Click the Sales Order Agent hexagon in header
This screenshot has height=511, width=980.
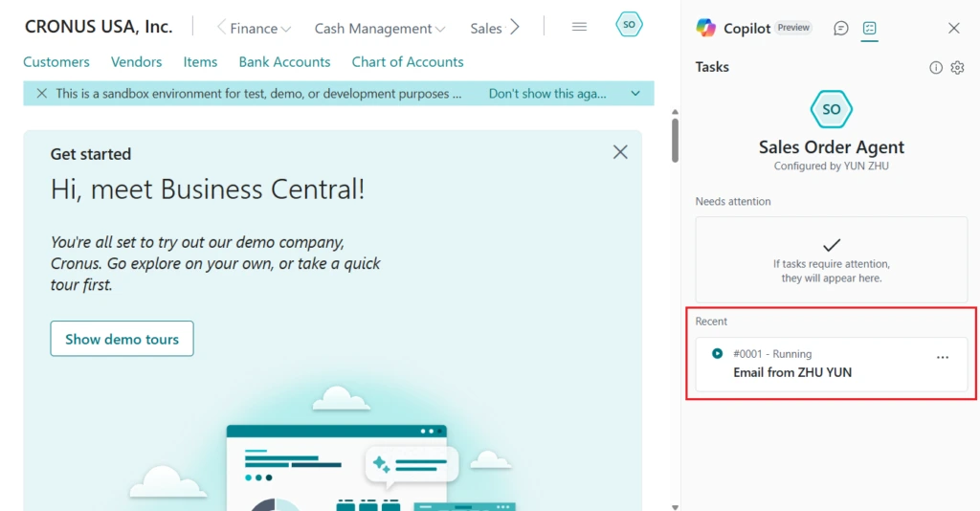629,26
